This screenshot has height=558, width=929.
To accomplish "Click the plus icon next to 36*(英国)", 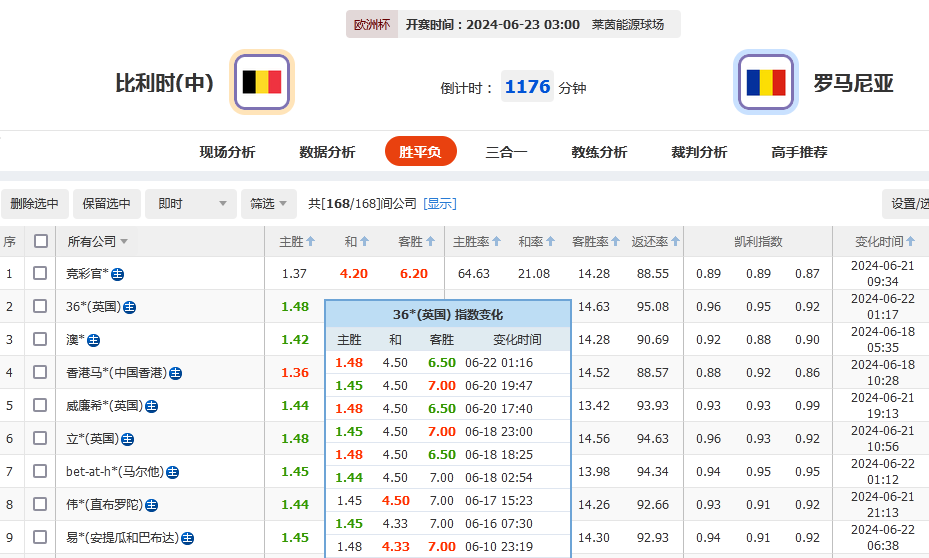I will (130, 307).
